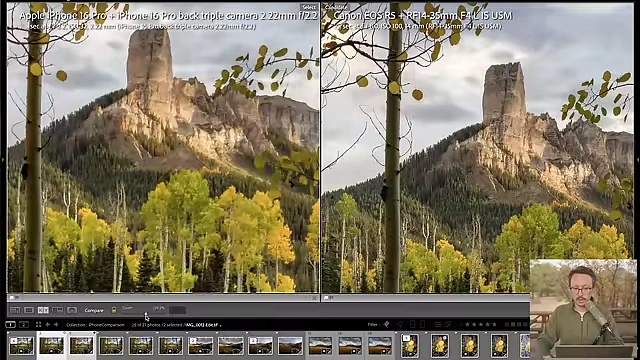Click Collection : iPhoneComparison text
This screenshot has width=640, height=360.
pyautogui.click(x=95, y=325)
